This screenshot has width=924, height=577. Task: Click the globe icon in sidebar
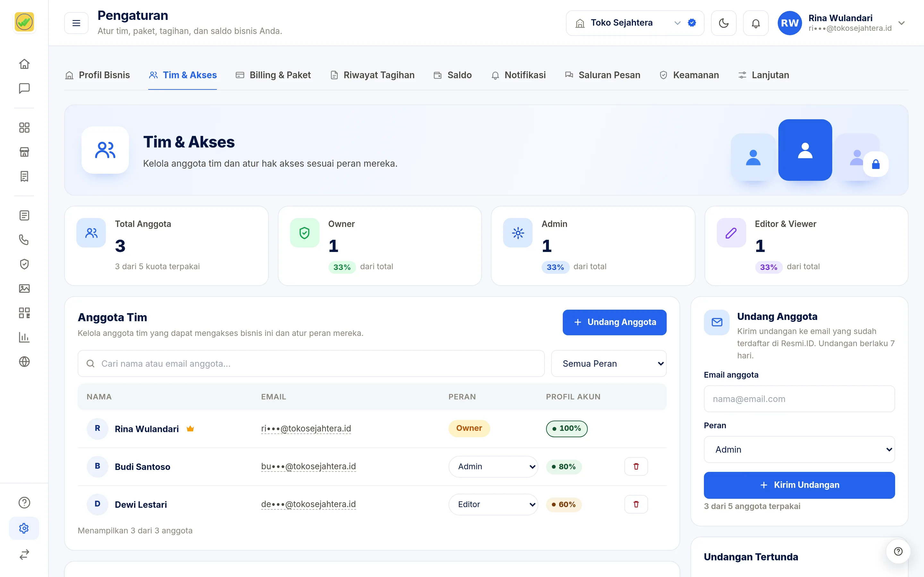pos(24,361)
